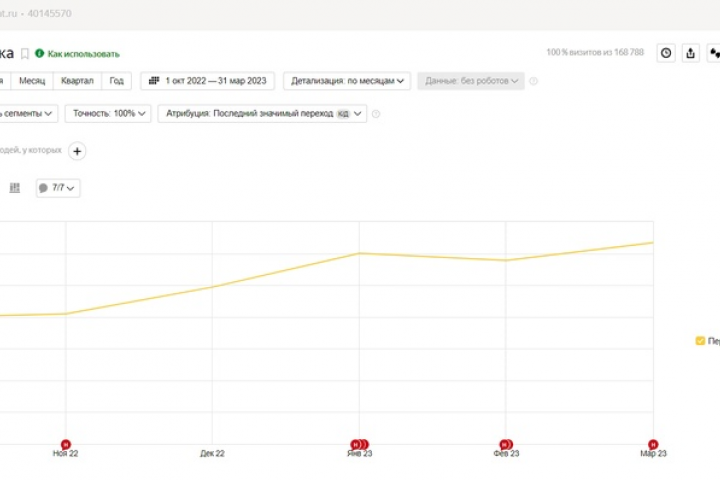Click the annotation marker cluster above 'Янв 23'
This screenshot has width=720, height=480.
pyautogui.click(x=360, y=444)
